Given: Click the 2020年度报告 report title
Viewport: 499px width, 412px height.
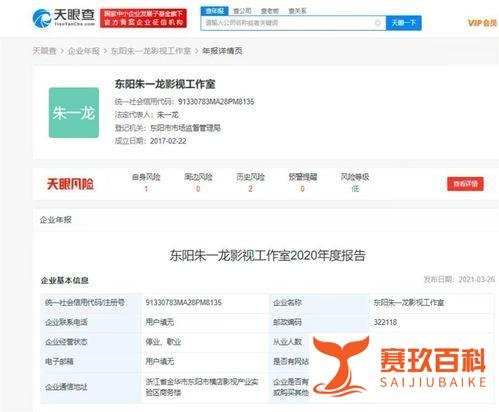Looking at the screenshot, I should [268, 256].
